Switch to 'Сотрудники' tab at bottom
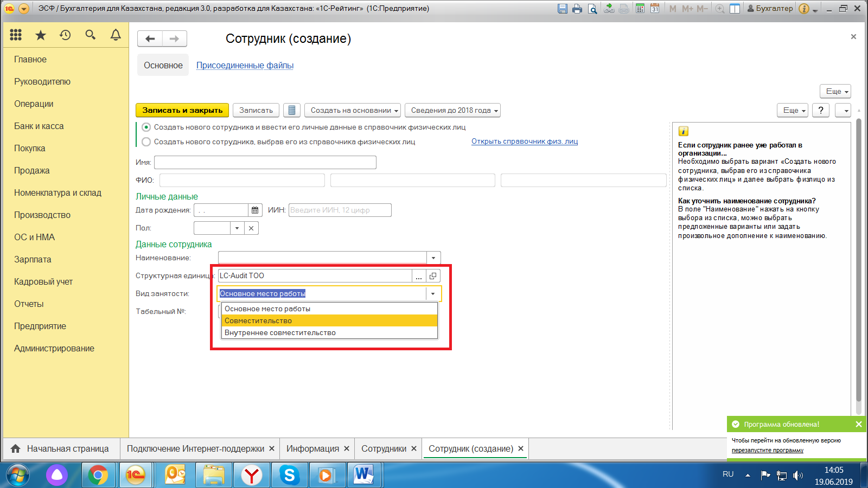This screenshot has width=868, height=488. 384,449
